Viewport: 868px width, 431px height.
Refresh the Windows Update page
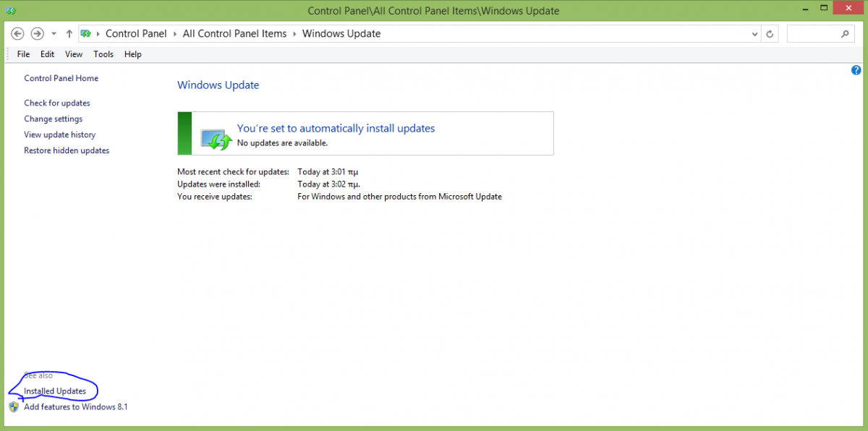pos(770,34)
